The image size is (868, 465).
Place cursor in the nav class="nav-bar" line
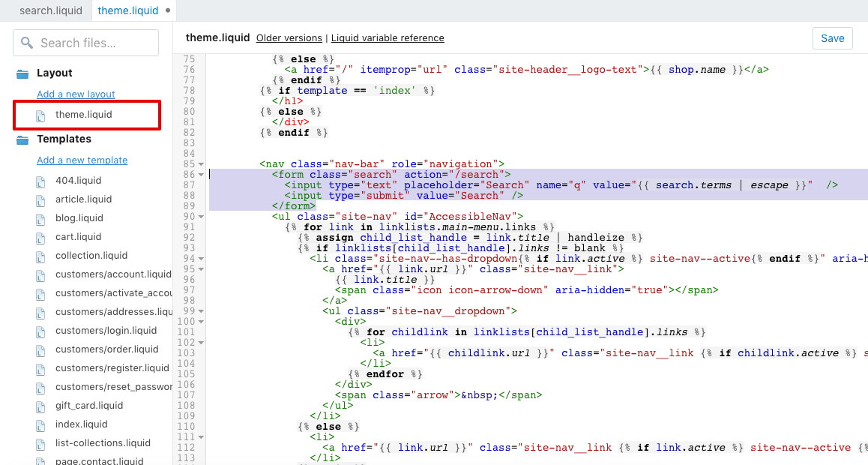click(382, 164)
